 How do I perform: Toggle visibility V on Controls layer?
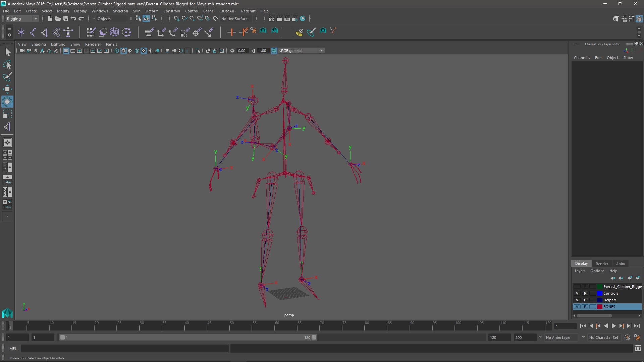[x=577, y=293]
